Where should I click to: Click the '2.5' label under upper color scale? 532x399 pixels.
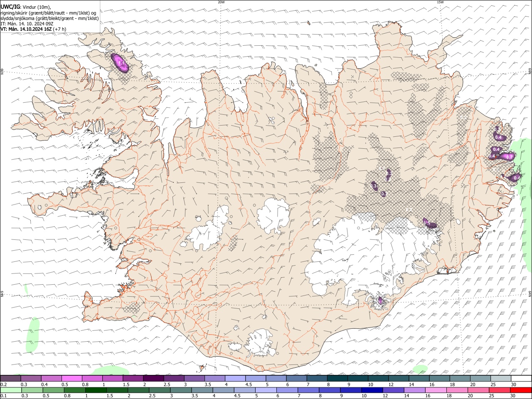167,384
